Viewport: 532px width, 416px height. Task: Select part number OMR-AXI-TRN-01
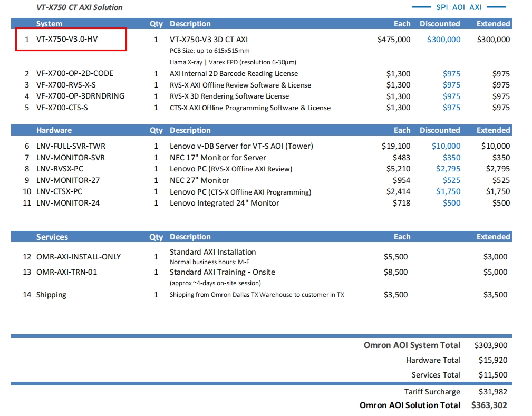(x=66, y=272)
